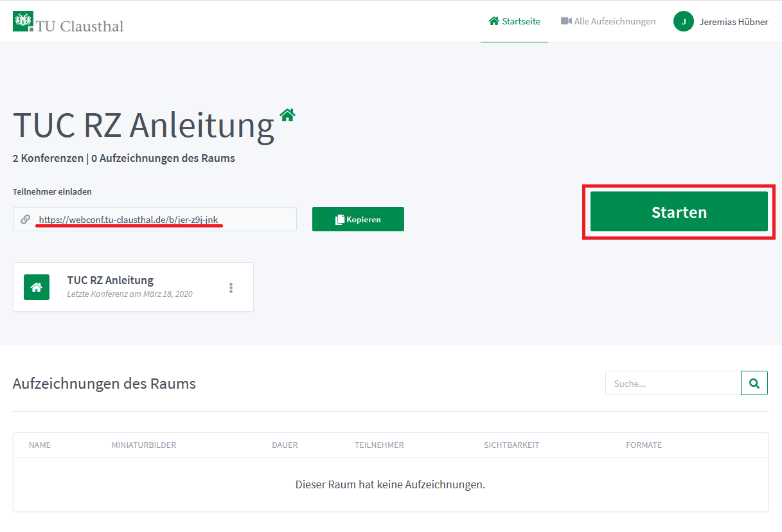
Task: Click the home icon beside the room title
Action: pos(287,115)
